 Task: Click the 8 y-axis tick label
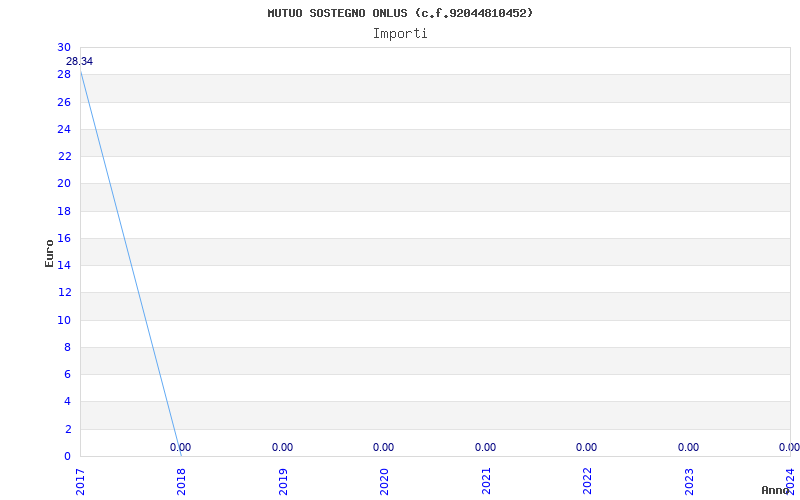coord(67,347)
